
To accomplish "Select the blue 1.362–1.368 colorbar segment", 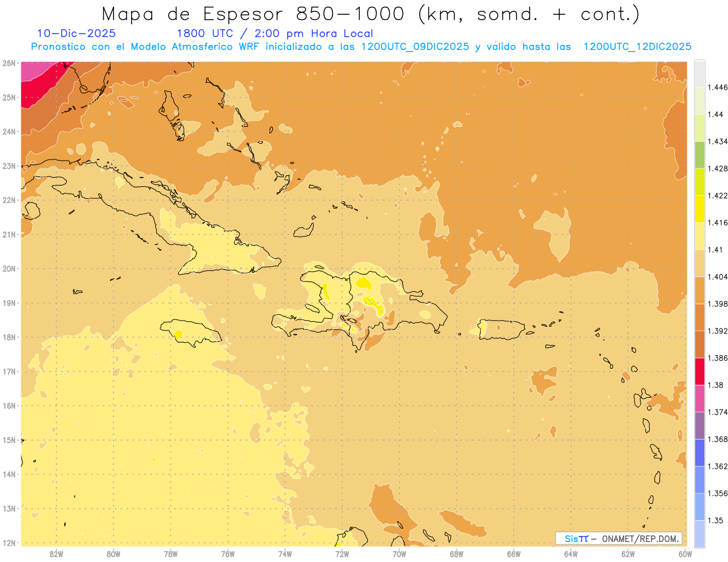I will tap(699, 453).
